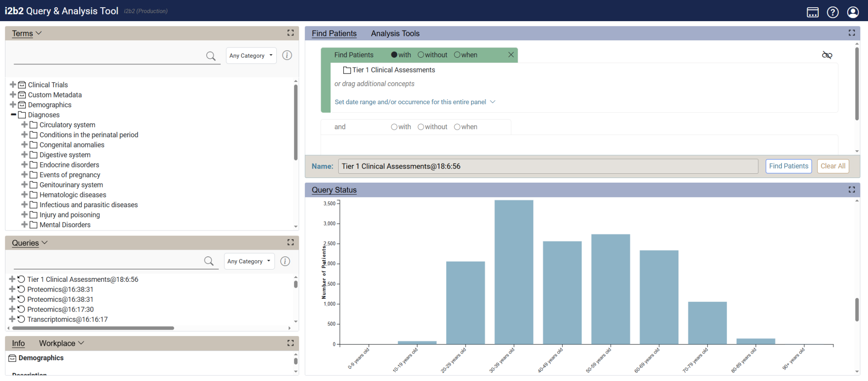Open the user account profile icon
Viewport: 868px width, 381px height.
(853, 12)
